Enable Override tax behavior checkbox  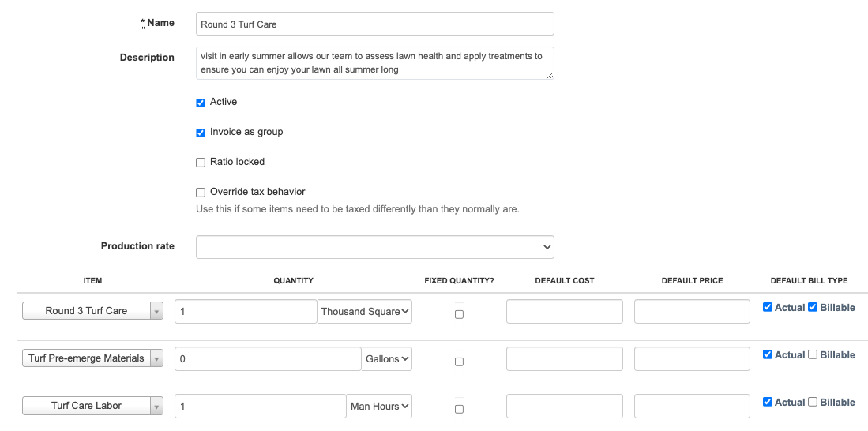[201, 193]
